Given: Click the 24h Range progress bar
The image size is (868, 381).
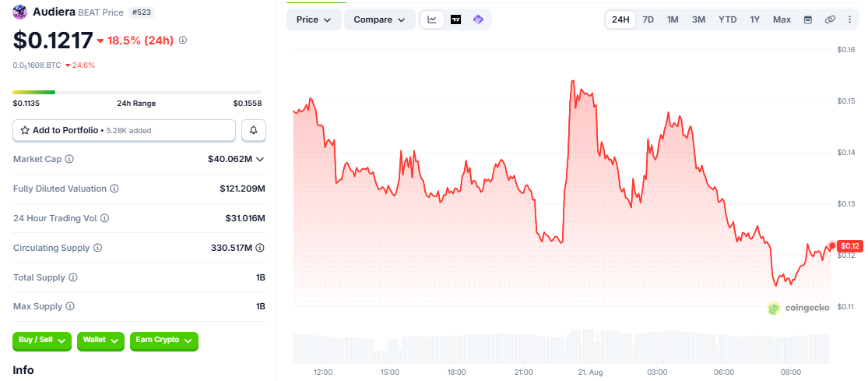Looking at the screenshot, I should (x=137, y=92).
